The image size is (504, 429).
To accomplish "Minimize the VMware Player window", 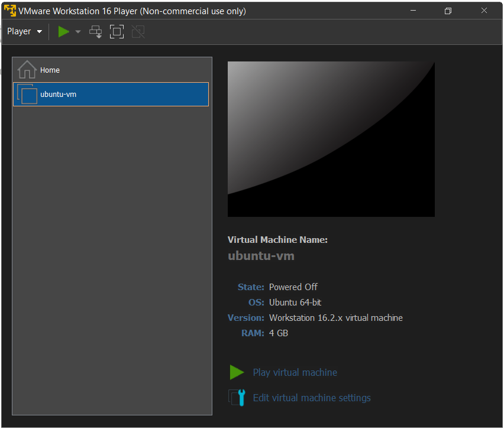I will pos(413,11).
